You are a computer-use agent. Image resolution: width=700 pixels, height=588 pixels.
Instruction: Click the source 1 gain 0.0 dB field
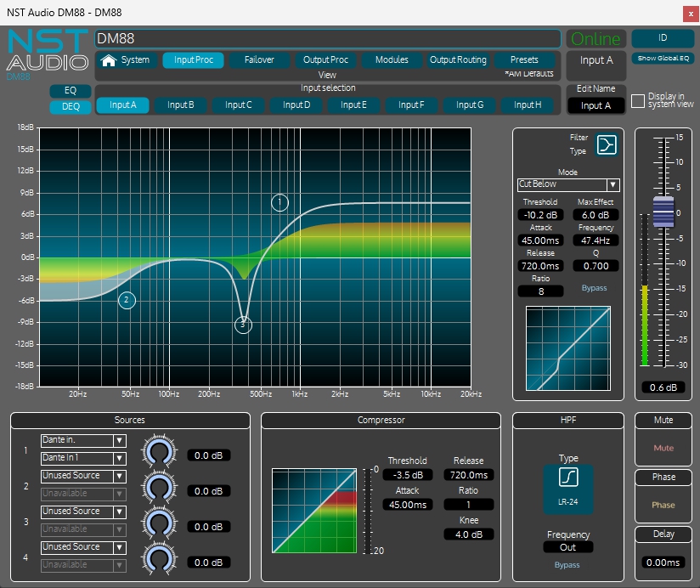coord(208,455)
